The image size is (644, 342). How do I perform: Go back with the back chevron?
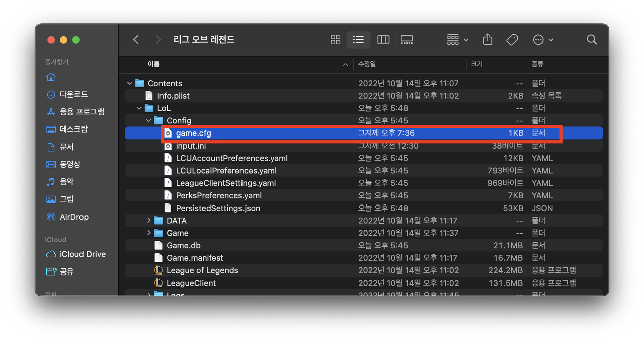click(136, 40)
